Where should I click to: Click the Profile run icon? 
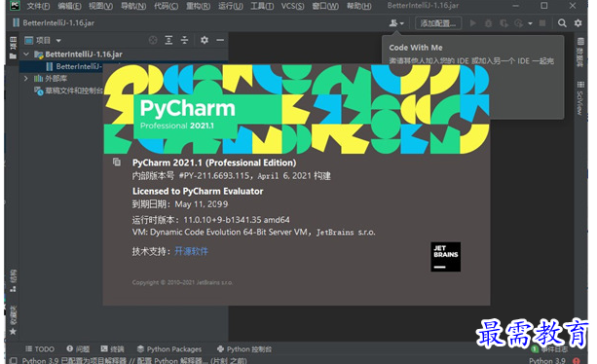[518, 23]
